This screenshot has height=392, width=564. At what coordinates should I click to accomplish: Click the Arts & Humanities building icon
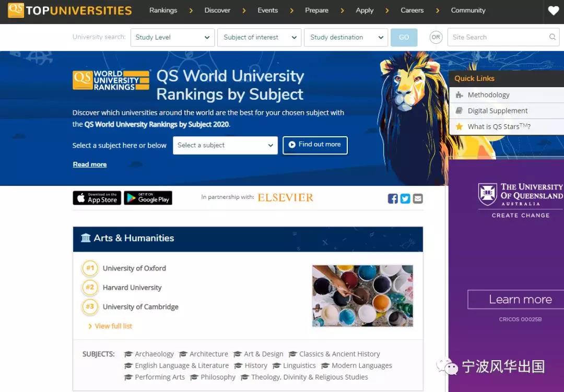click(86, 237)
